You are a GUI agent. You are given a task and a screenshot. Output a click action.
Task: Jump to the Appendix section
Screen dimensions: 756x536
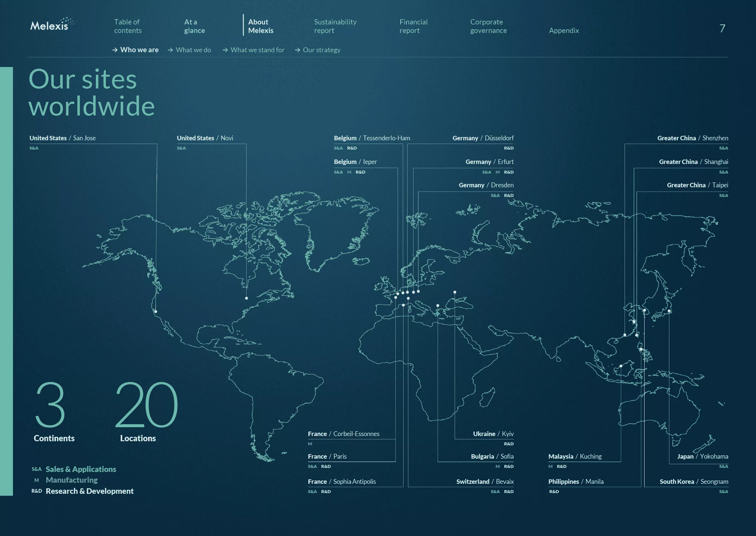[564, 30]
